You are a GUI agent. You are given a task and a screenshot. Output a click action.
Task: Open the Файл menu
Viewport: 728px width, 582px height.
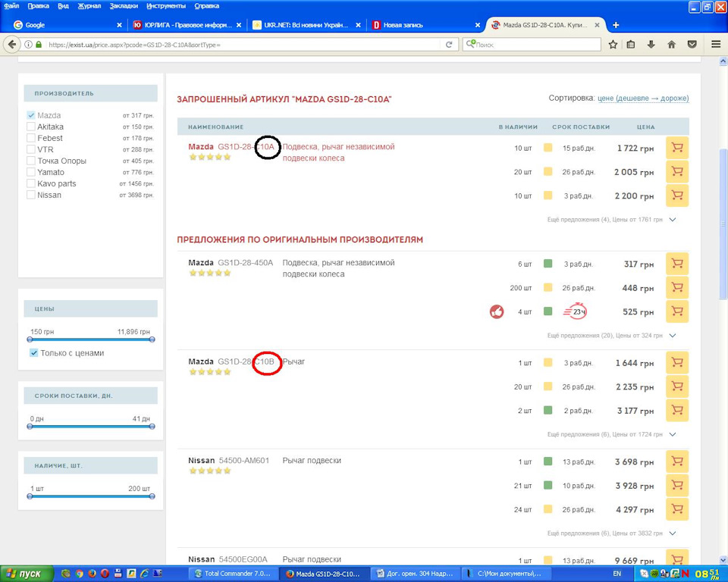tap(11, 6)
